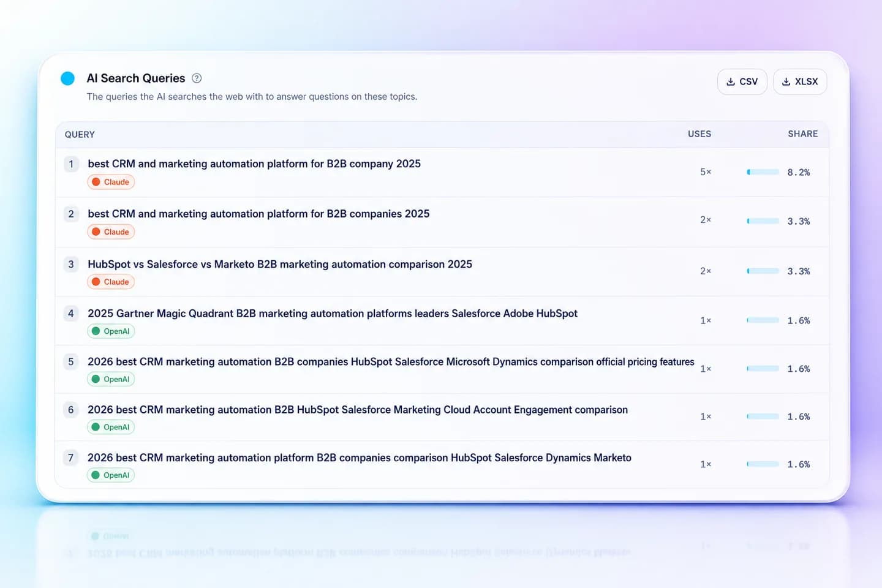Click the OpenAI tag on query 4
Viewport: 882px width, 588px height.
pos(111,331)
